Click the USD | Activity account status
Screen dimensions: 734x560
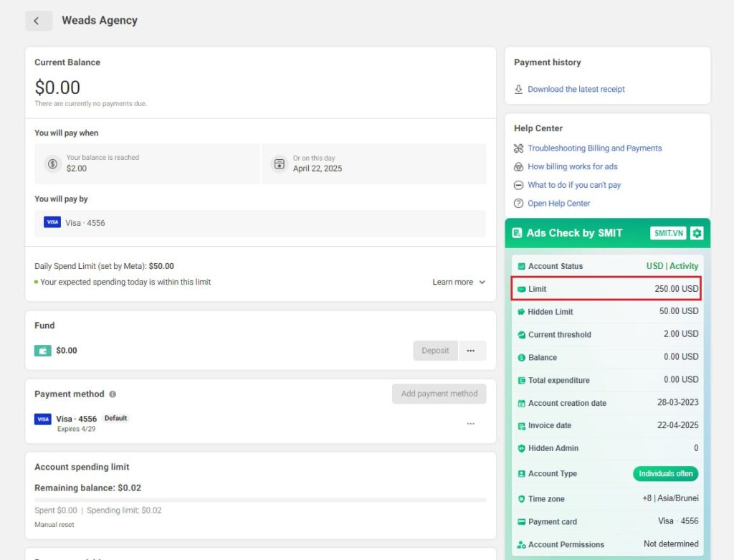click(672, 266)
